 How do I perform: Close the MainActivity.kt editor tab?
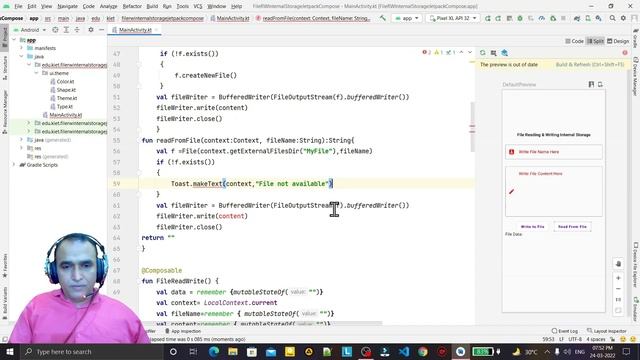tap(156, 30)
